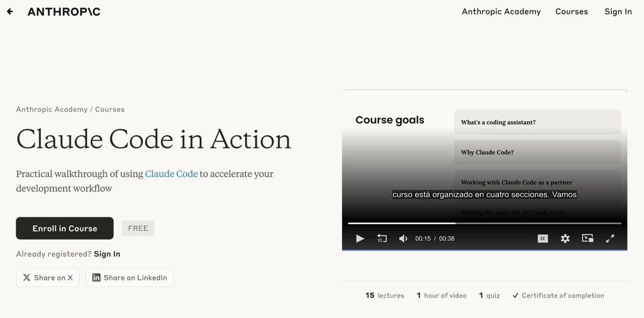Share the course on X

[x=48, y=277]
